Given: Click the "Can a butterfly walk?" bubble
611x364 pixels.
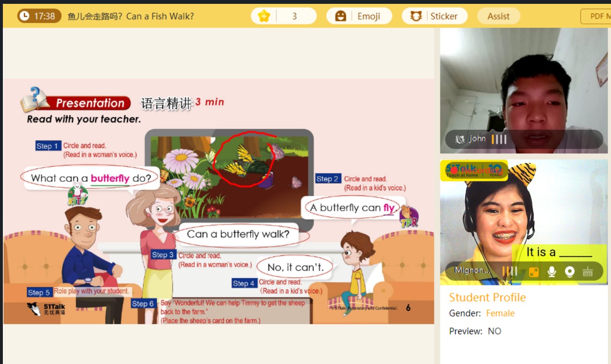Looking at the screenshot, I should pyautogui.click(x=238, y=234).
